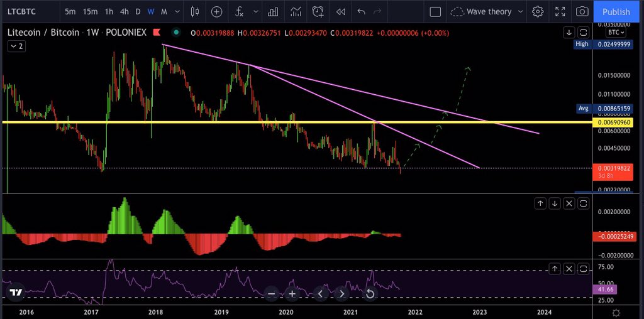The height and width of the screenshot is (319, 644).
Task: Click the Publish button
Action: point(616,12)
